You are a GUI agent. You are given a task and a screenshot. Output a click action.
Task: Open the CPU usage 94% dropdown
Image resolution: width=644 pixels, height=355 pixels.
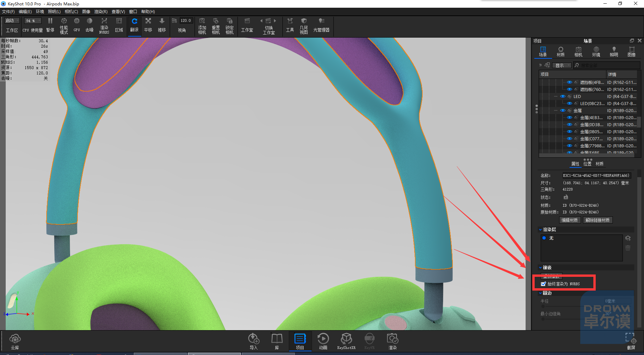click(33, 21)
